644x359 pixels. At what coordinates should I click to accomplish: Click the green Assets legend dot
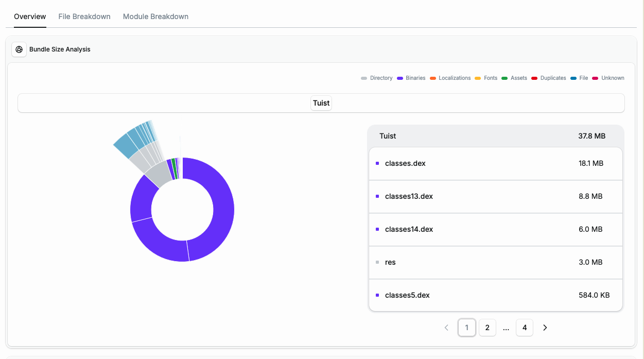tap(505, 78)
